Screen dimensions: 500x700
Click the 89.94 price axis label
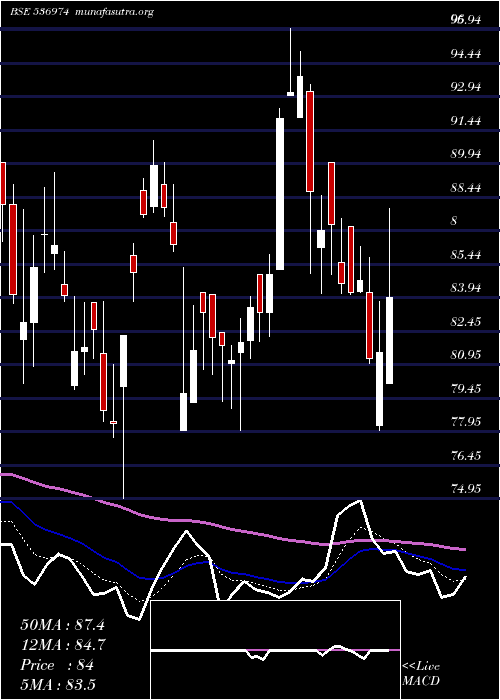tap(466, 154)
